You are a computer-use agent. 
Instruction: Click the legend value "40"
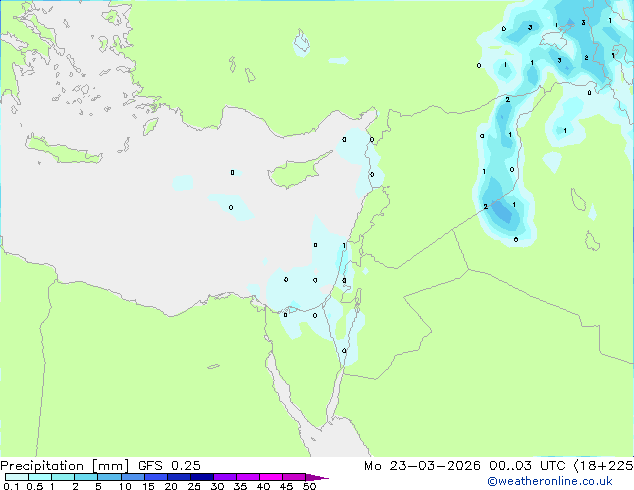point(264,486)
